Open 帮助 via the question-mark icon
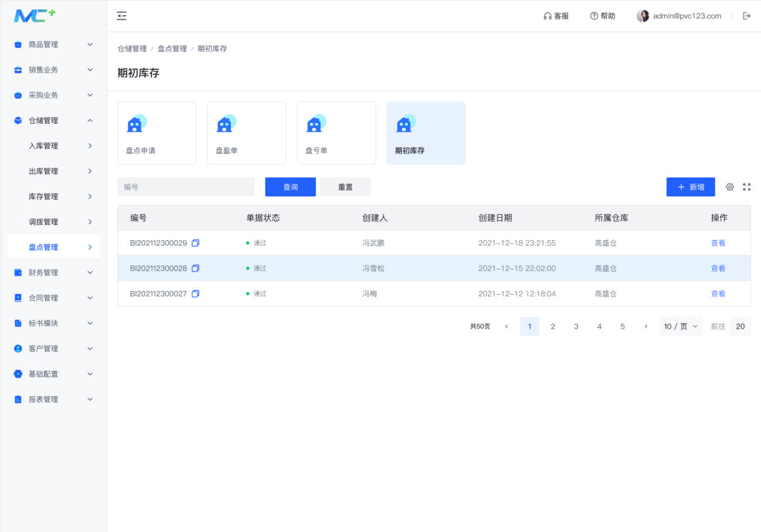 pyautogui.click(x=593, y=16)
